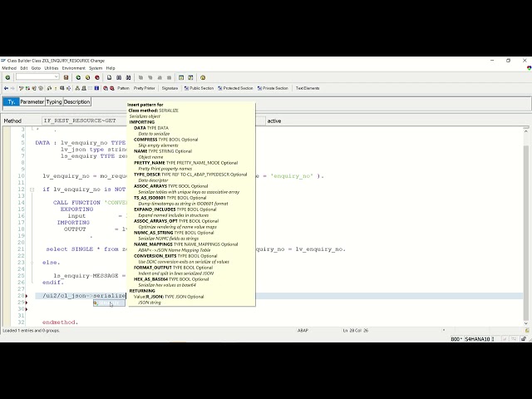This screenshot has height=399, width=532.
Task: Click the Find Next binoculars icon
Action: click(128, 77)
